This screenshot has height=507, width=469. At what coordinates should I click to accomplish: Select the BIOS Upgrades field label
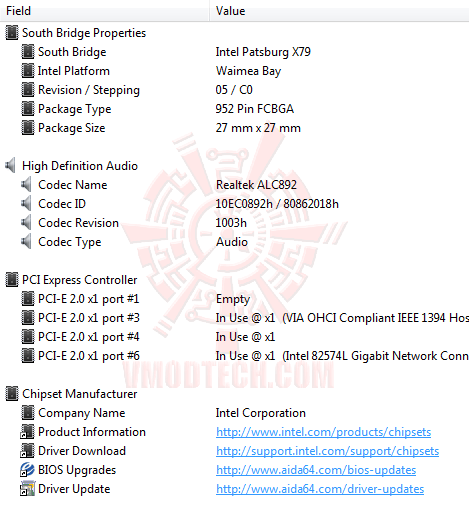tap(77, 470)
